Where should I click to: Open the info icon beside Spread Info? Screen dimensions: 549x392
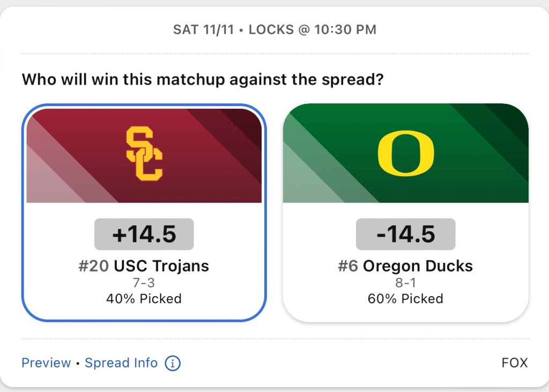click(x=173, y=363)
